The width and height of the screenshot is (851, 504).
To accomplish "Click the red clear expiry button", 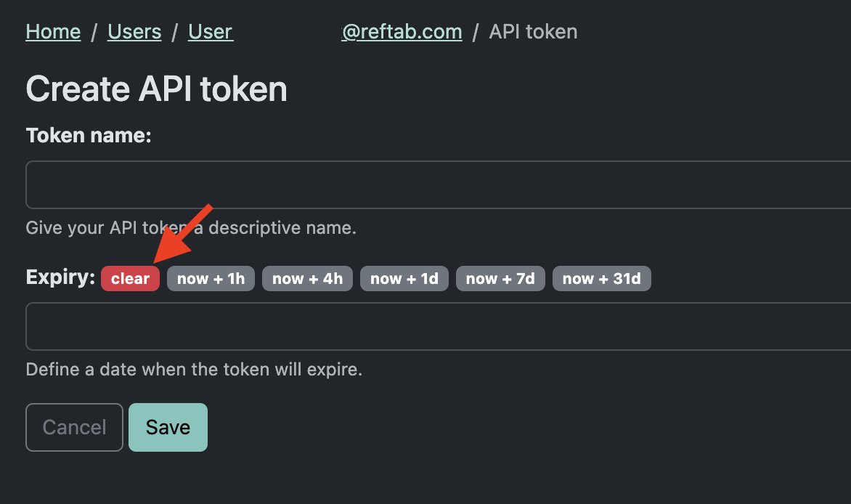I will click(130, 278).
